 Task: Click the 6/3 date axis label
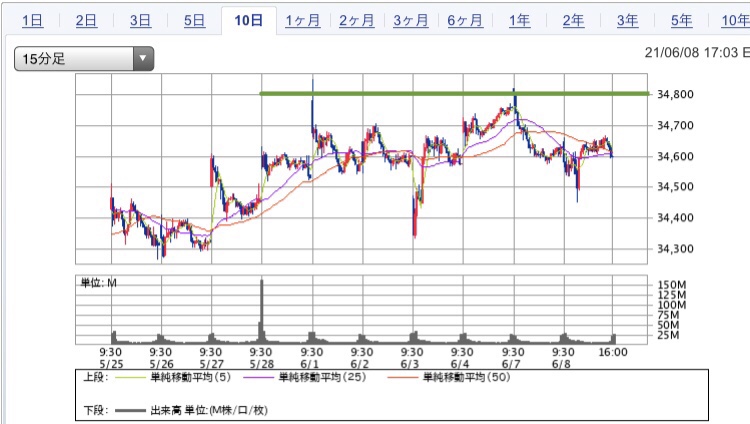tap(410, 364)
